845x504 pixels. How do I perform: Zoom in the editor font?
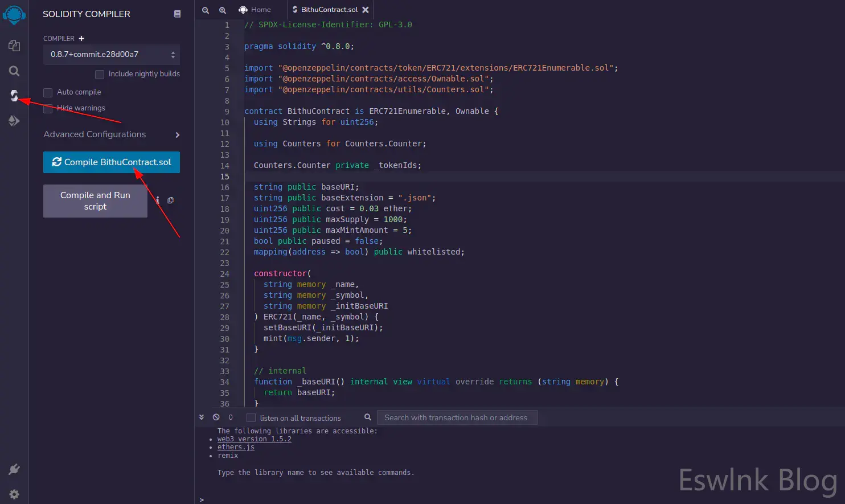pyautogui.click(x=223, y=10)
